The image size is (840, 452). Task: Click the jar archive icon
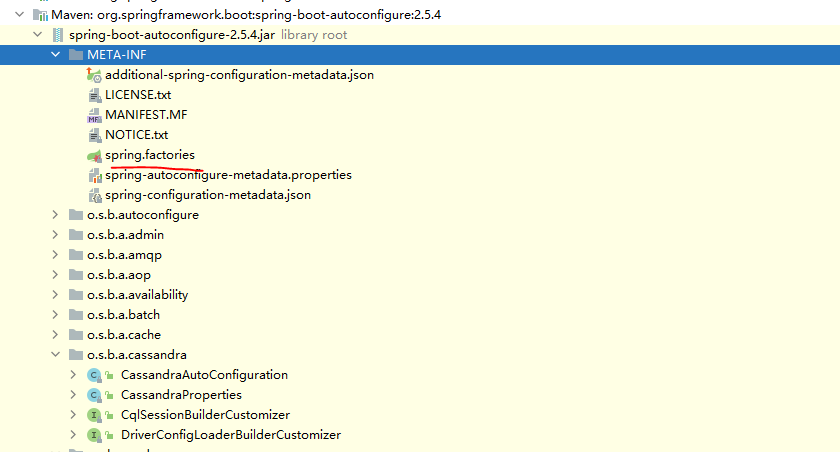tap(58, 35)
